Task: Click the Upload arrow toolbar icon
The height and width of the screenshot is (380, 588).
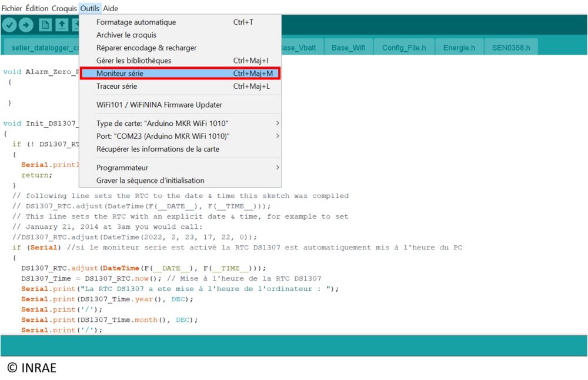Action: click(x=26, y=25)
